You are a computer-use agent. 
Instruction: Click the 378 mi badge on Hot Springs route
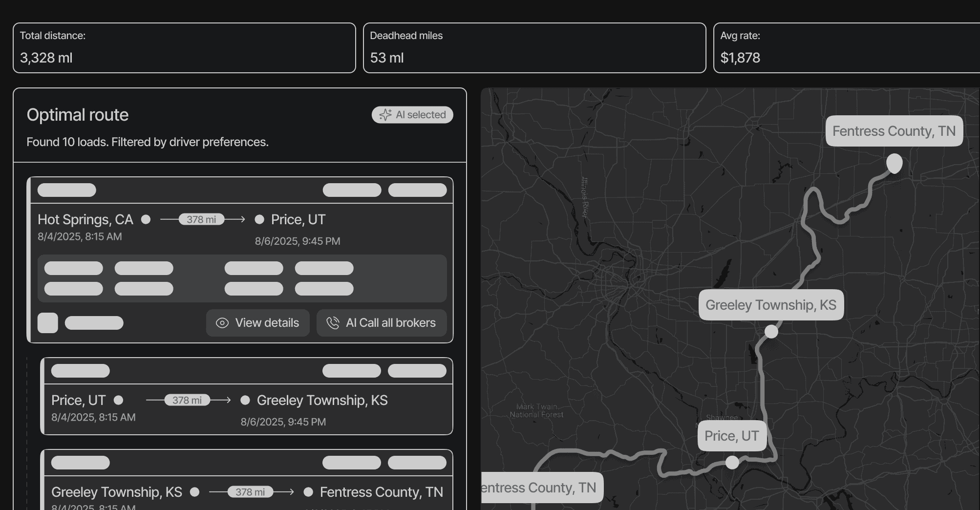click(x=201, y=219)
